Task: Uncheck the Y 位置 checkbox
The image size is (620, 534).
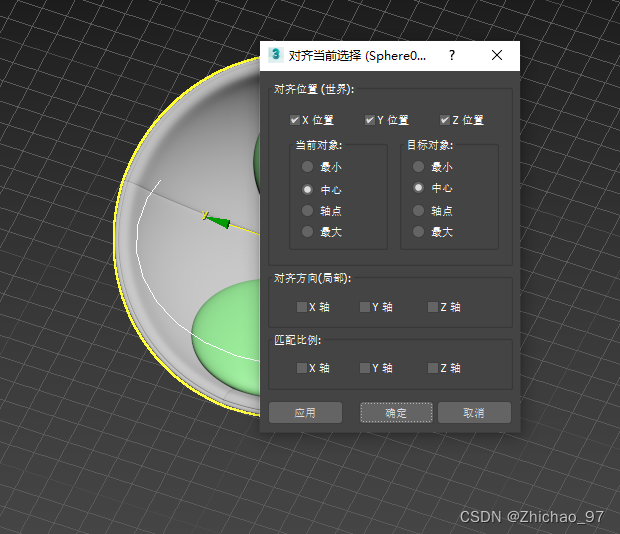Action: point(370,120)
